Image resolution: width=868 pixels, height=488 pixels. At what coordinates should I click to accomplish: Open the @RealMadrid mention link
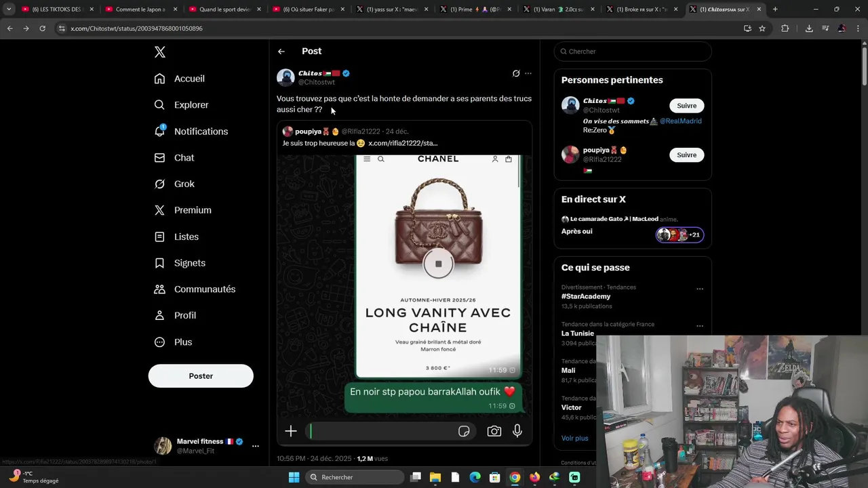click(680, 121)
